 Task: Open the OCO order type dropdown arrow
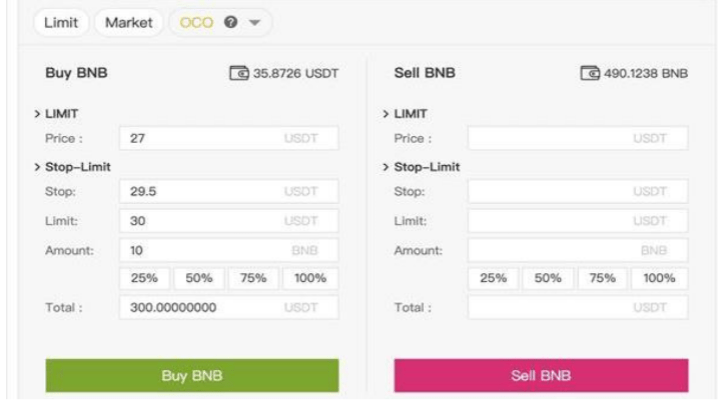[252, 21]
